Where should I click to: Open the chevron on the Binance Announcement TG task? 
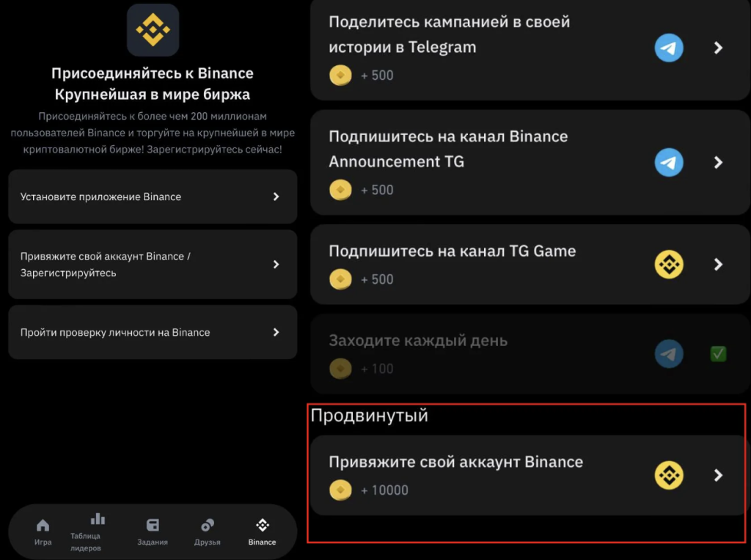click(718, 162)
